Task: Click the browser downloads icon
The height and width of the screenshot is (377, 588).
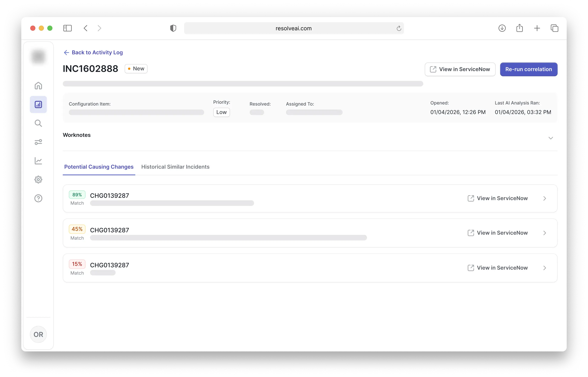Action: [x=502, y=28]
